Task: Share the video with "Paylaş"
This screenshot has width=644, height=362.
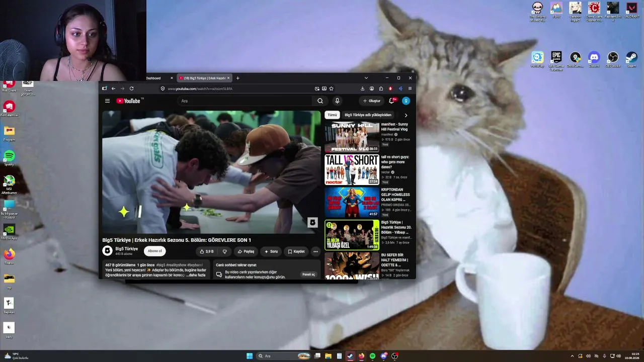Action: [x=246, y=251]
